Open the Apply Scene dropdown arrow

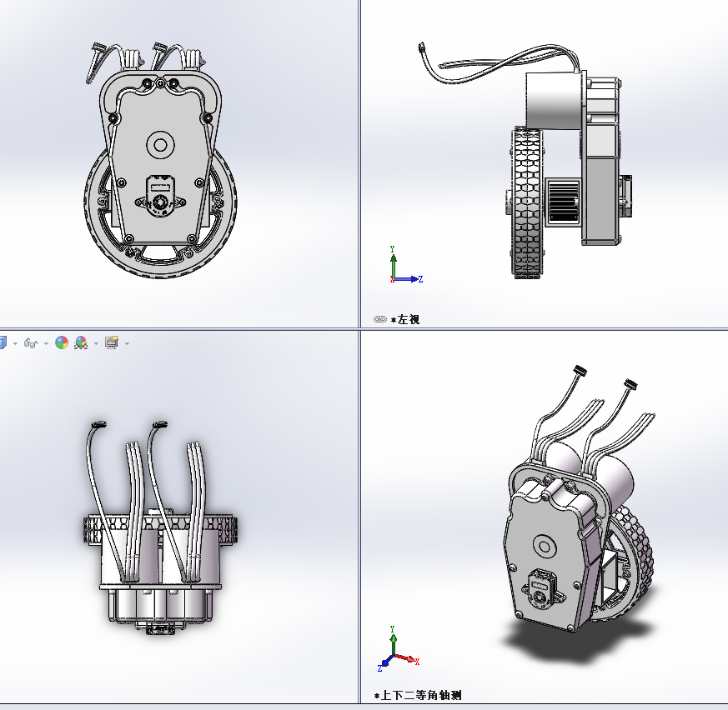tap(96, 343)
